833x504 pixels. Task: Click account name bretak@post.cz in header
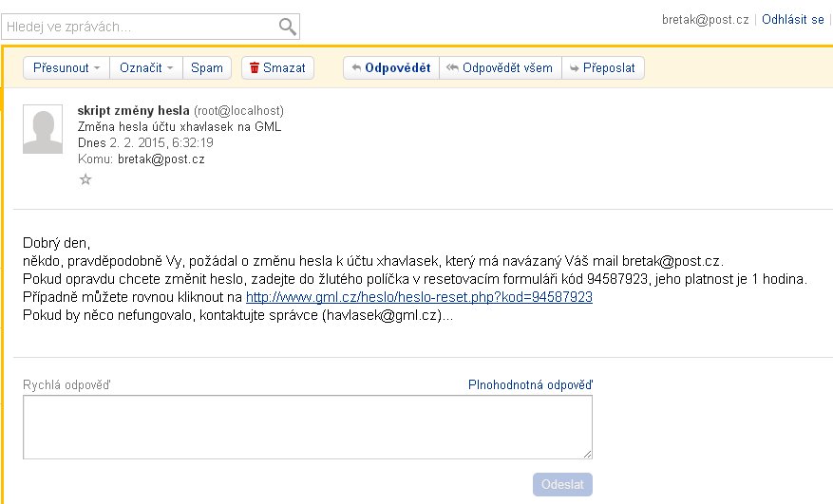coord(705,19)
